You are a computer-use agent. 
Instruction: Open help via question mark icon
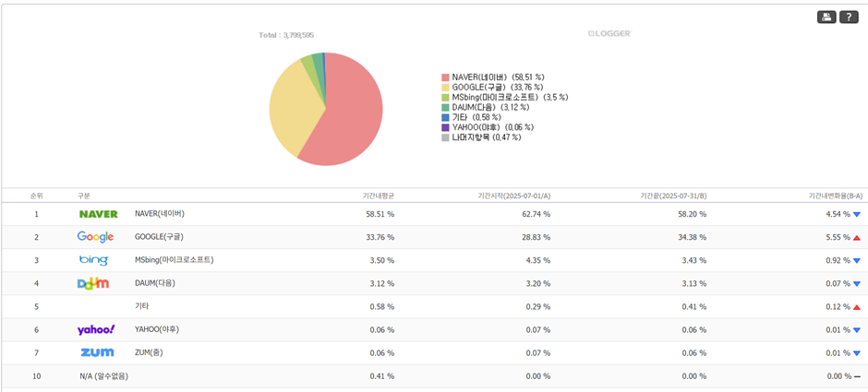click(849, 17)
